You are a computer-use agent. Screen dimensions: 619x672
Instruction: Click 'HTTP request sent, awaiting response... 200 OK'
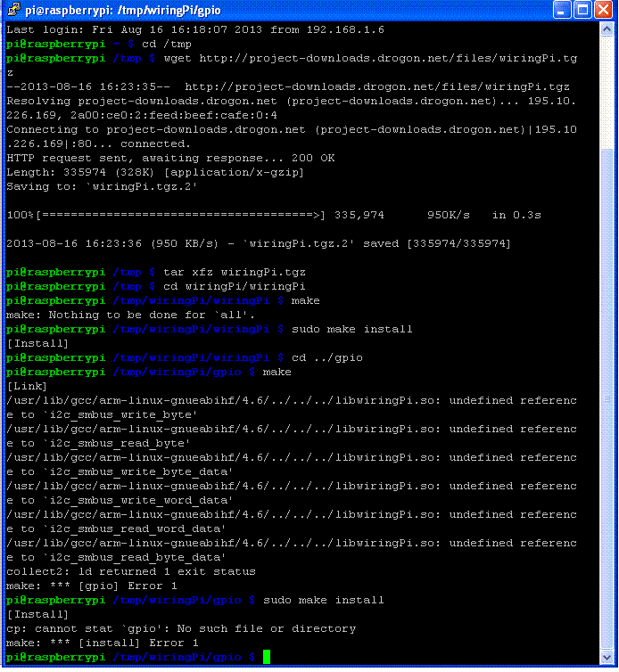click(170, 158)
